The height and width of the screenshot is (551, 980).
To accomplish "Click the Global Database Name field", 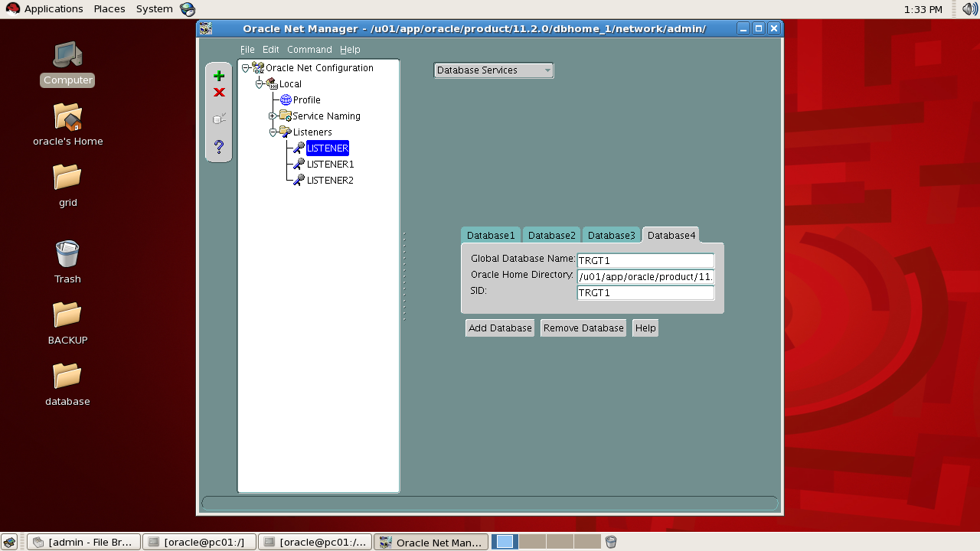I will 645,260.
